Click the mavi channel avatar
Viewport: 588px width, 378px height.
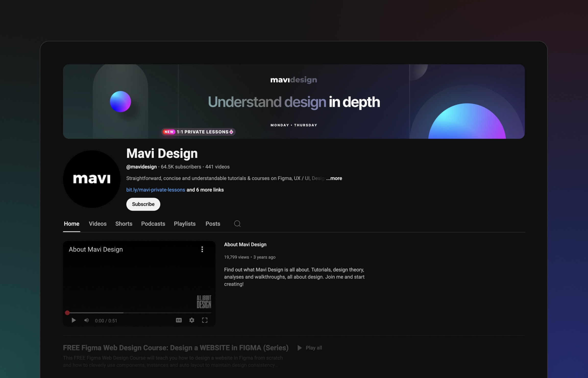point(92,179)
